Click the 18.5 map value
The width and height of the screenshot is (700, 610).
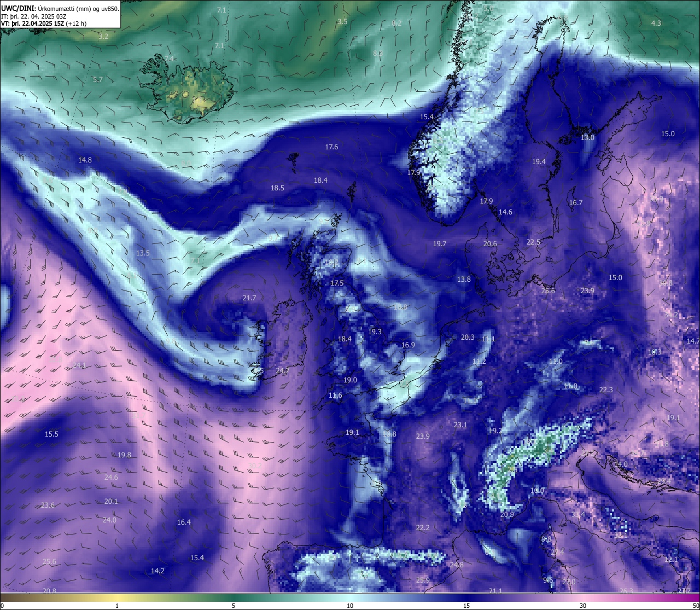point(277,188)
